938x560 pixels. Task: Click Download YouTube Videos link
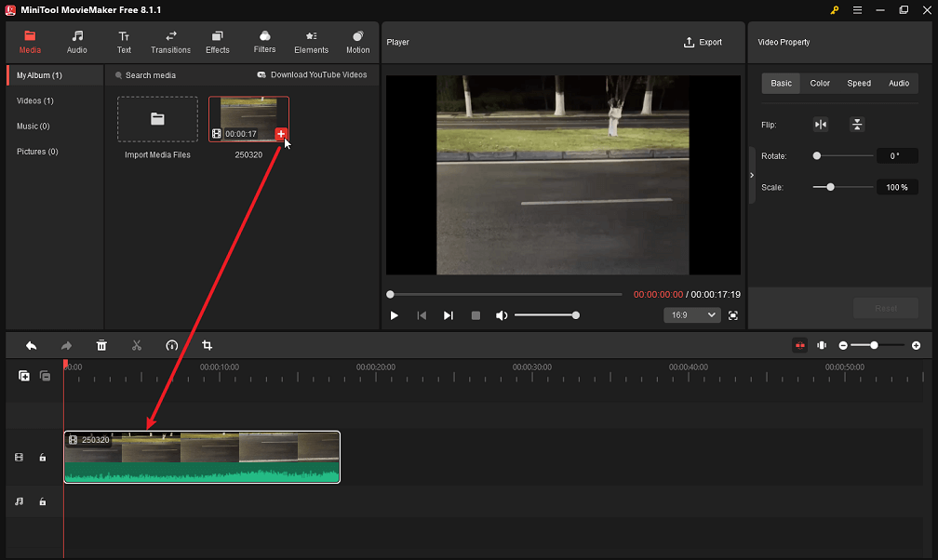point(313,74)
